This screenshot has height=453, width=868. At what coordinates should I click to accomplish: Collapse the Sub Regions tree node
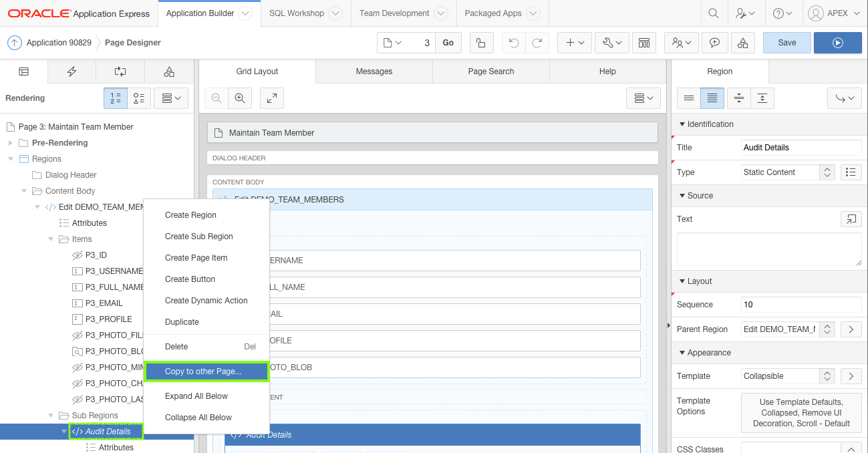coord(51,416)
